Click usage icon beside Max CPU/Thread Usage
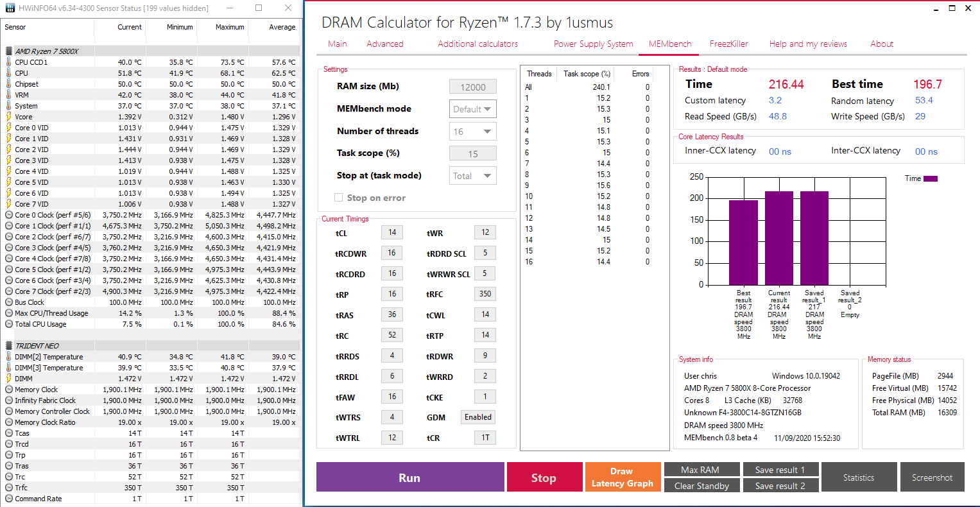980x507 pixels. 9,313
